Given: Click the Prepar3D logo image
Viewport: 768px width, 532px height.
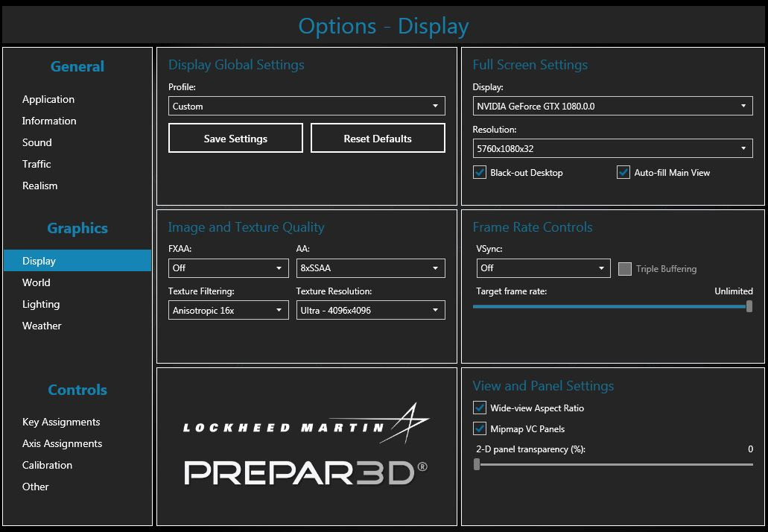Looking at the screenshot, I should [305, 472].
